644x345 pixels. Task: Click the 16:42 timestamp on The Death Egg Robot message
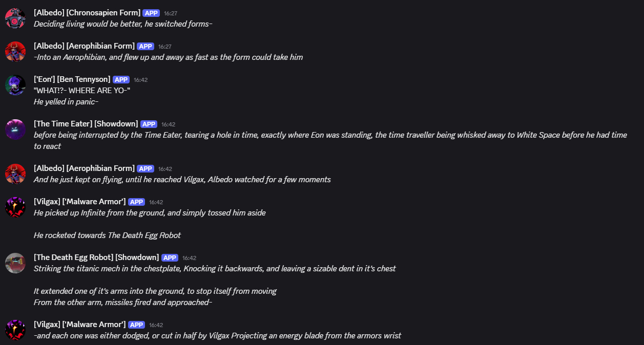click(190, 258)
